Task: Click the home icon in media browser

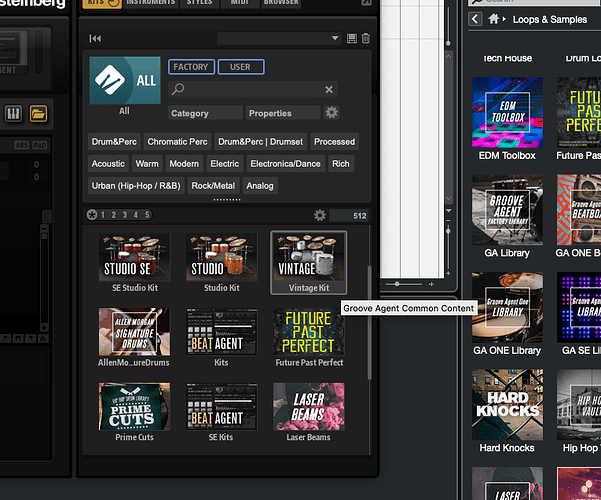Action: pyautogui.click(x=494, y=18)
